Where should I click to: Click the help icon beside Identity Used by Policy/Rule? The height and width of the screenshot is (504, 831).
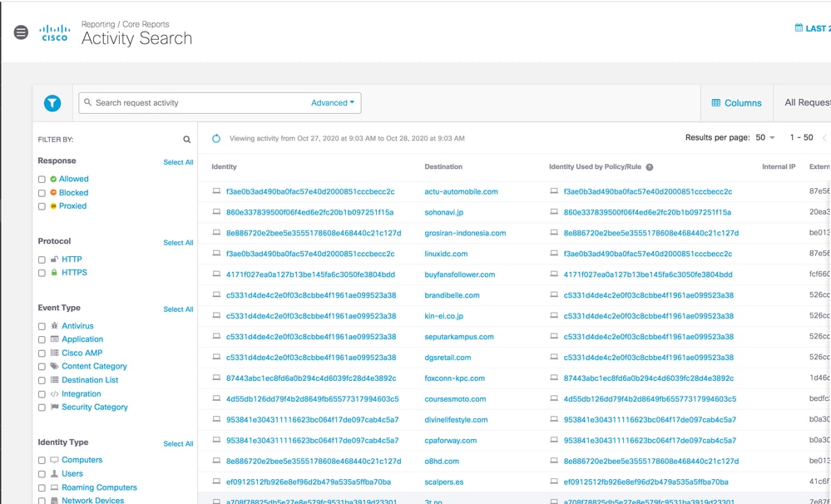tap(650, 167)
